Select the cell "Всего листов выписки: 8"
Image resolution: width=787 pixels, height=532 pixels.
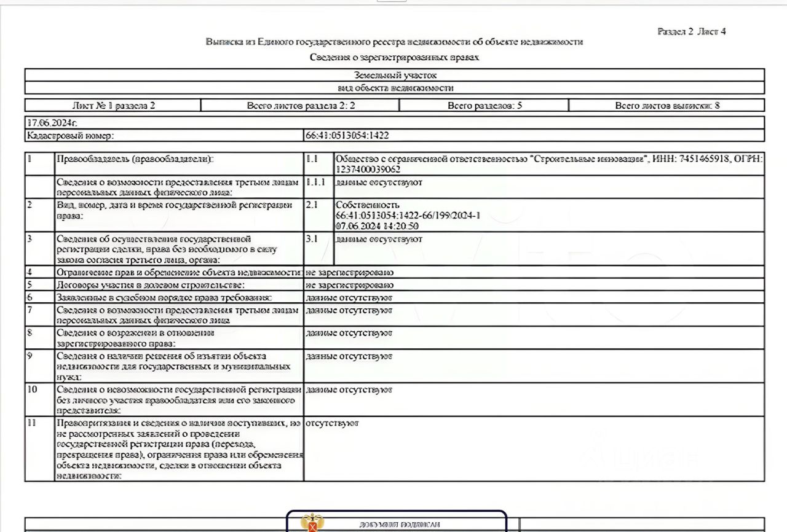(x=667, y=106)
